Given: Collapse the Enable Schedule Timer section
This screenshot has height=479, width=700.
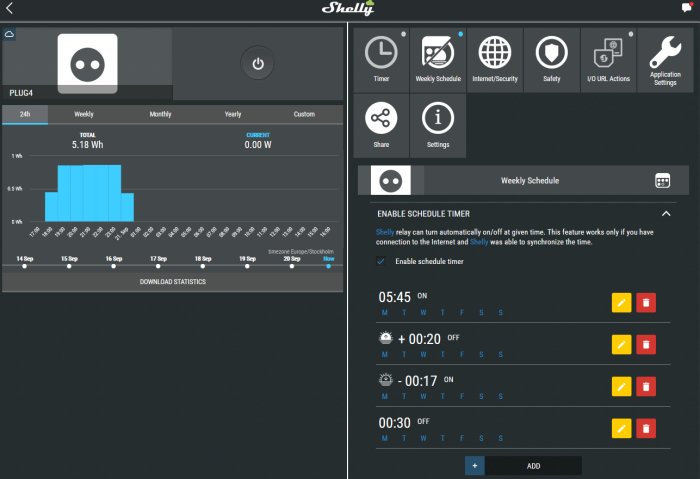Looking at the screenshot, I should coord(666,214).
